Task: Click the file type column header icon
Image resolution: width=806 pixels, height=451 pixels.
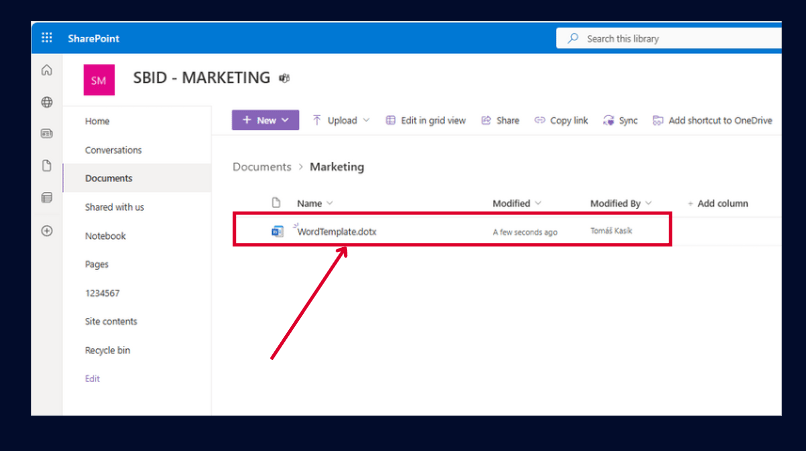Action: click(x=276, y=203)
